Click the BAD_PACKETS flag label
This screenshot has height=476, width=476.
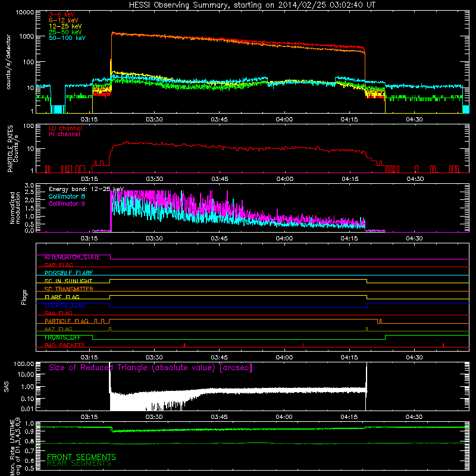pos(65,346)
